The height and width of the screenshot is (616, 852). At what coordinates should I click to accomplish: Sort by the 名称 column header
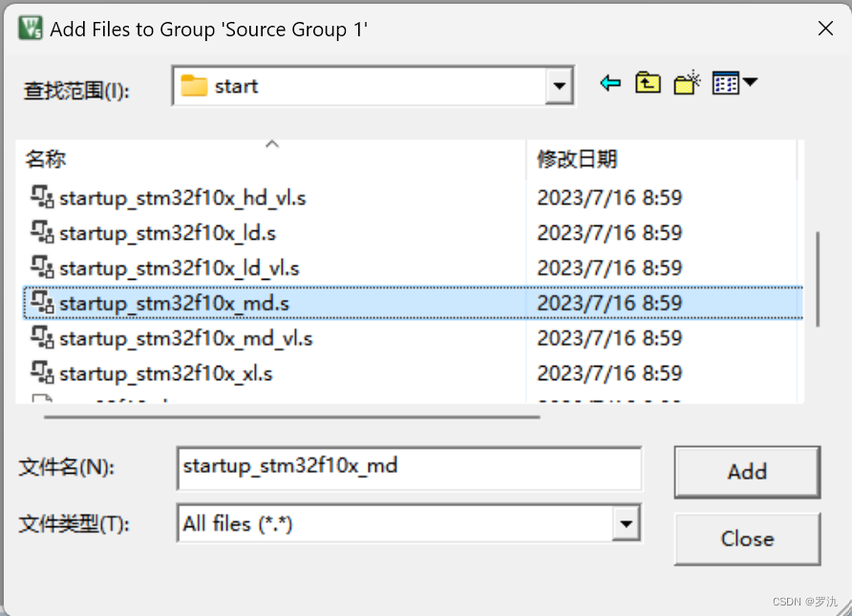(x=270, y=159)
